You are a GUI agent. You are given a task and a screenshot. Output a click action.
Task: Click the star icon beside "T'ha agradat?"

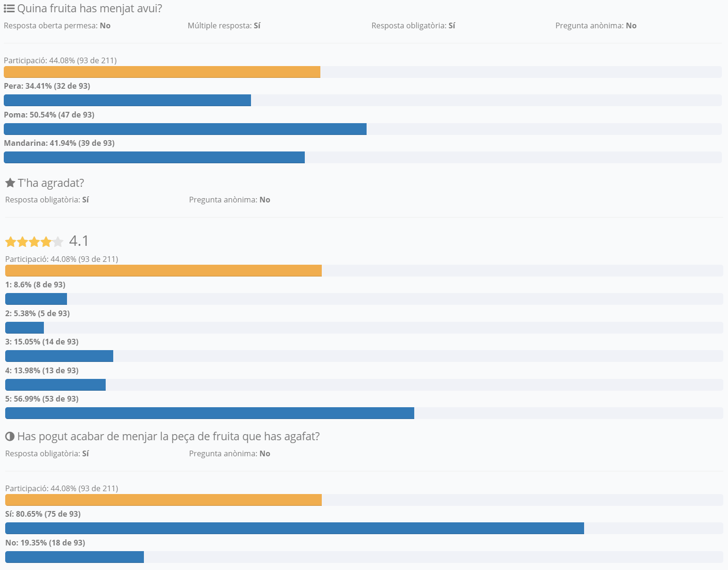point(10,183)
